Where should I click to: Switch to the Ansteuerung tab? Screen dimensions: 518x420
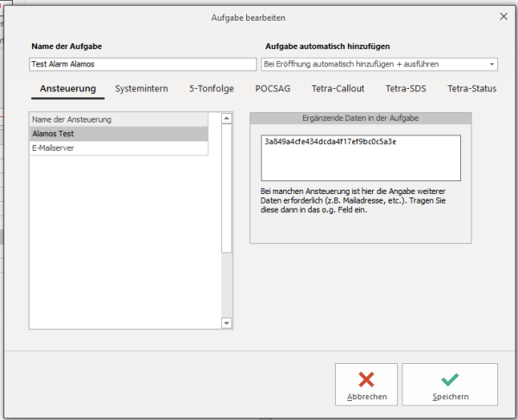pos(67,88)
